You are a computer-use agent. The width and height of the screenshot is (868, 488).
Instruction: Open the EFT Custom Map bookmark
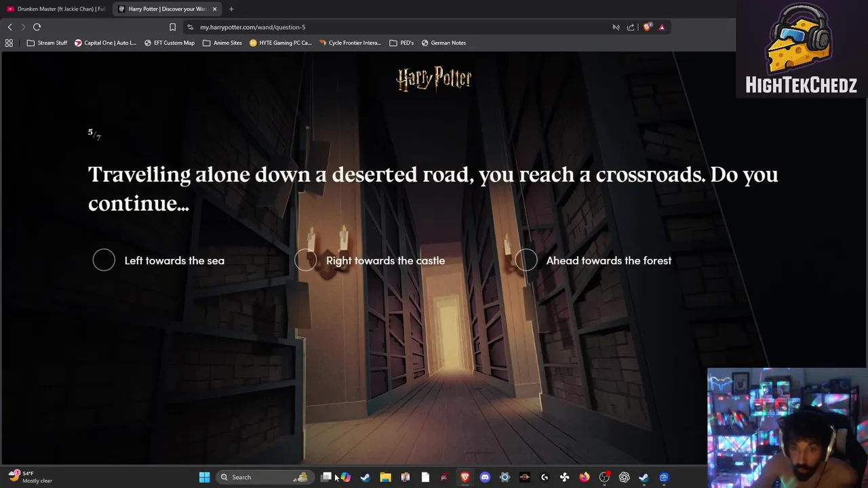[x=170, y=43]
